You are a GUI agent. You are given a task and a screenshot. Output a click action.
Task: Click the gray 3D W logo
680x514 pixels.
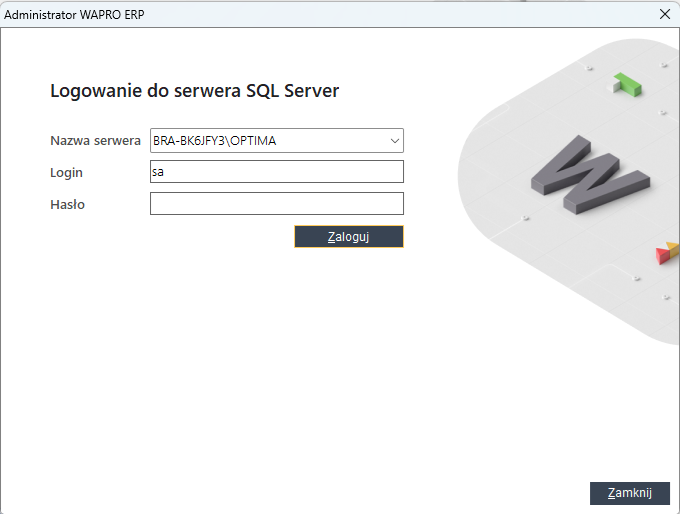coord(590,174)
